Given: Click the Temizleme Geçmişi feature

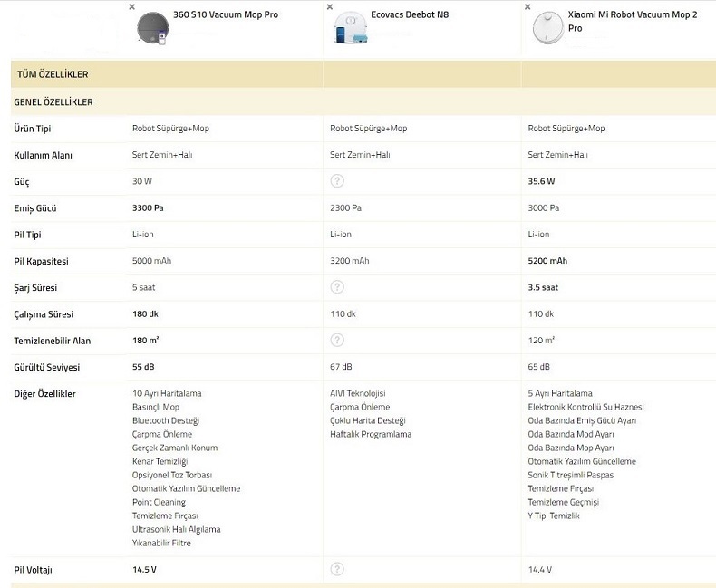Looking at the screenshot, I should [564, 502].
